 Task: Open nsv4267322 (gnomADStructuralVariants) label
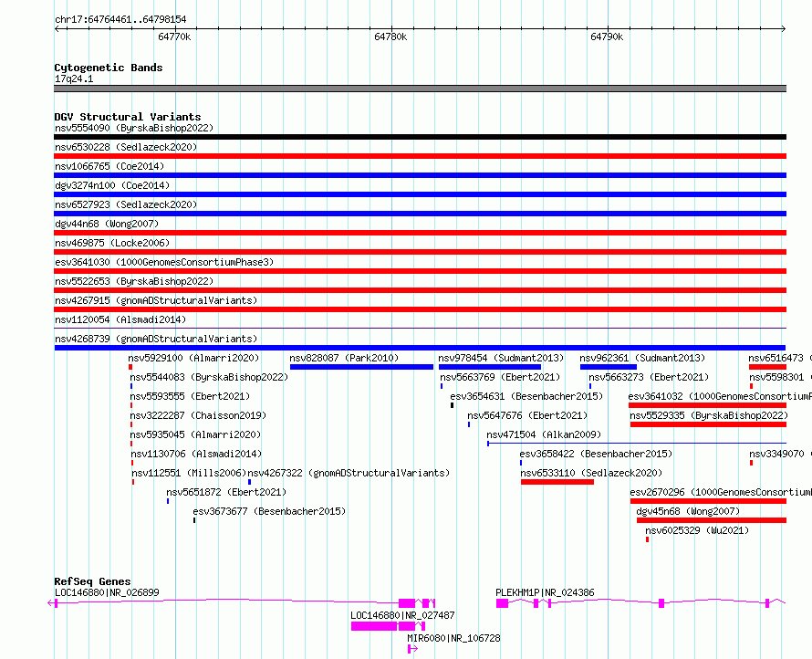point(349,473)
